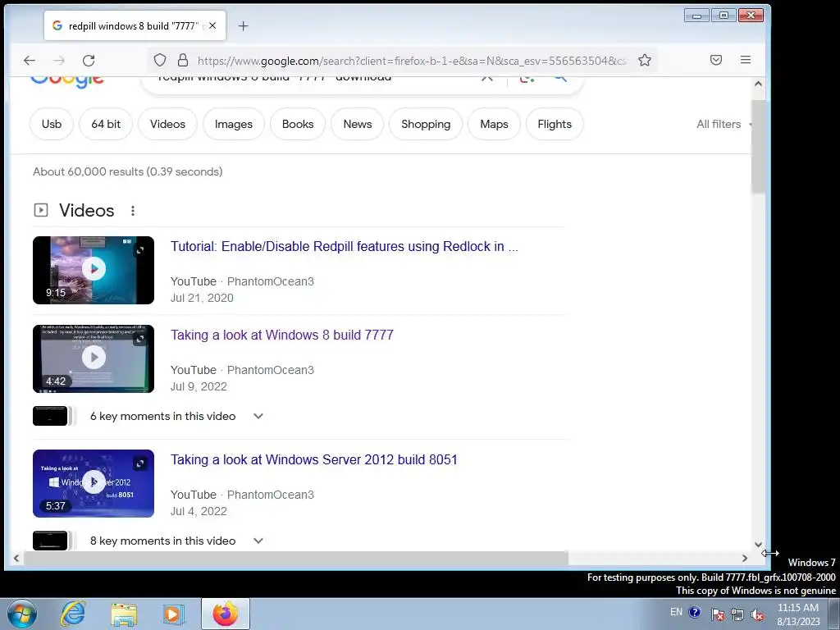Open the blue help icon in tray
Viewport: 840px width, 630px height.
695,612
